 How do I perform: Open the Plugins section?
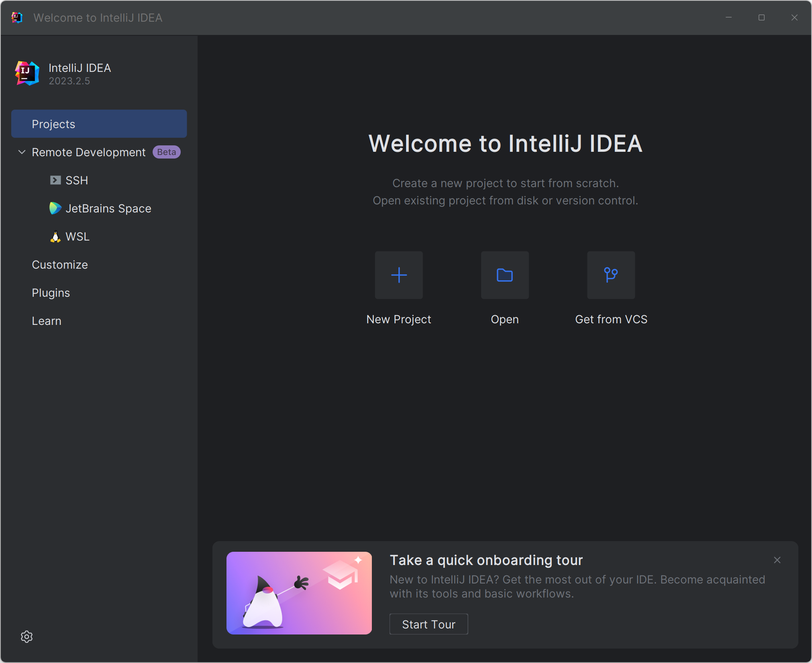pyautogui.click(x=51, y=293)
